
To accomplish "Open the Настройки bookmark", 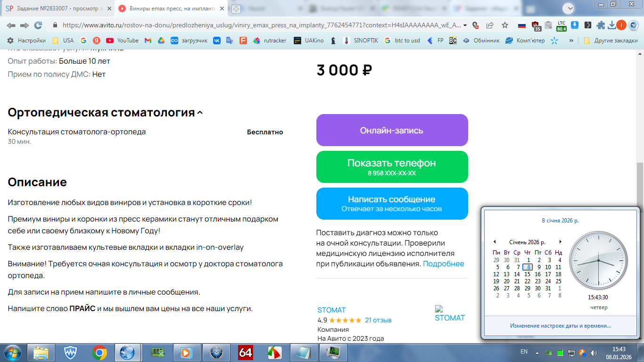I will tap(26, 41).
